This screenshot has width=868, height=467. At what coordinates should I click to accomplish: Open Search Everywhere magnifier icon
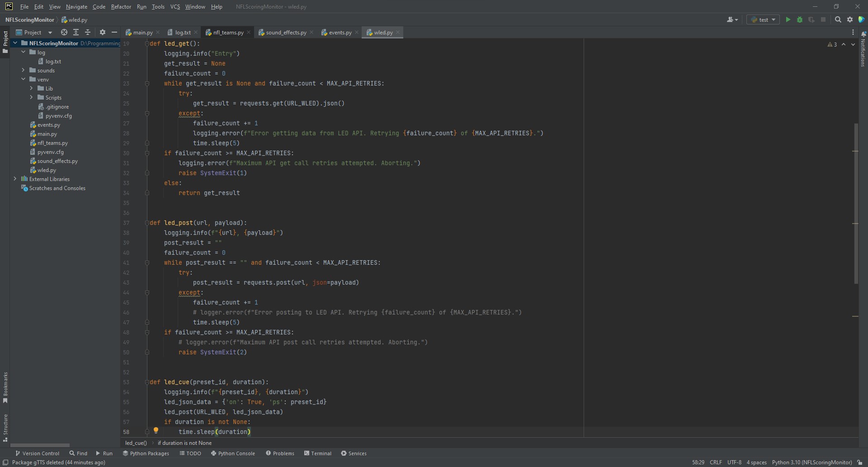[838, 19]
